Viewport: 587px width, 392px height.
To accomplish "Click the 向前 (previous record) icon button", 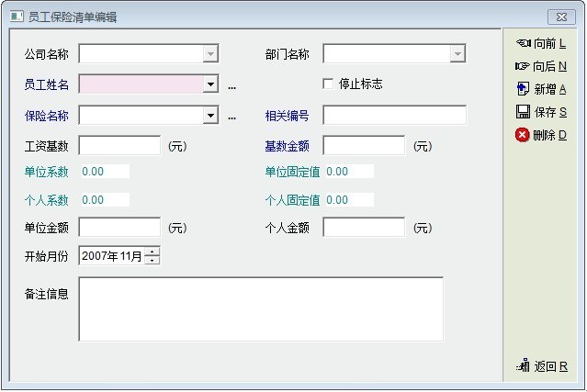I will click(x=541, y=43).
